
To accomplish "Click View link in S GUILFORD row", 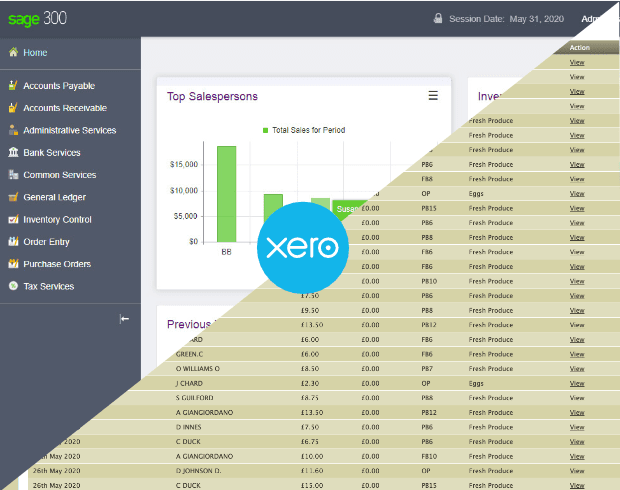I will (x=577, y=398).
